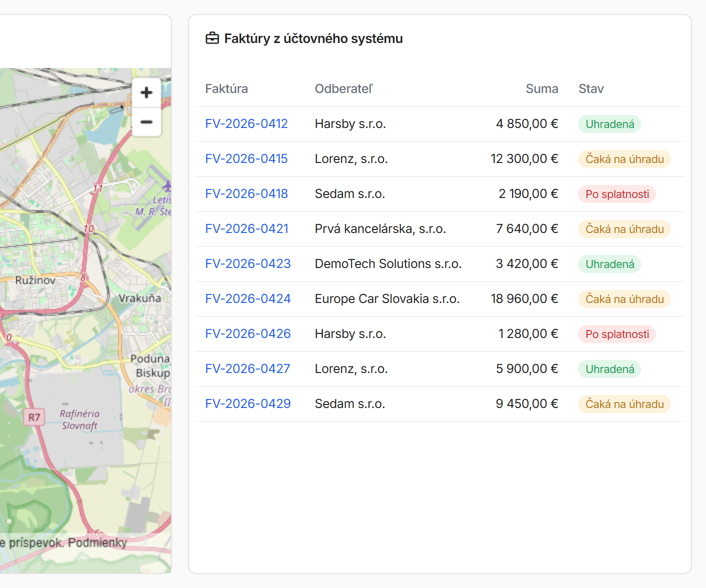Open invoice FV-2026-0423
Screen dimensions: 706x588
tap(248, 264)
